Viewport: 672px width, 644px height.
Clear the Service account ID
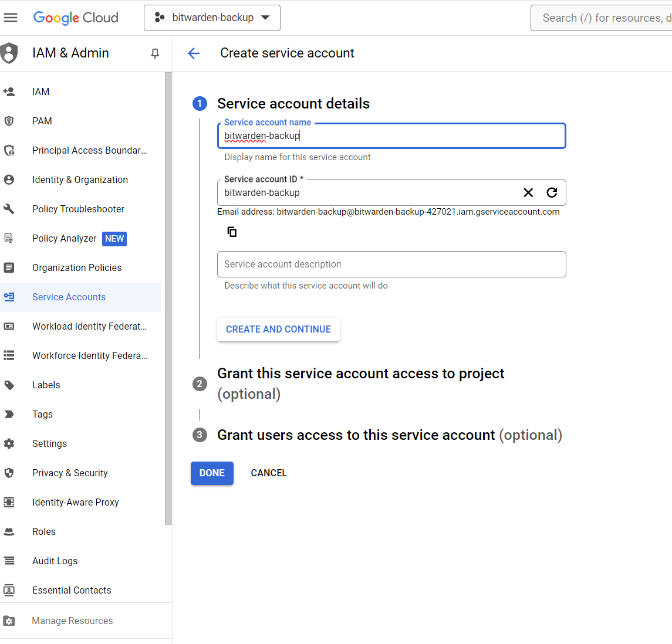528,193
